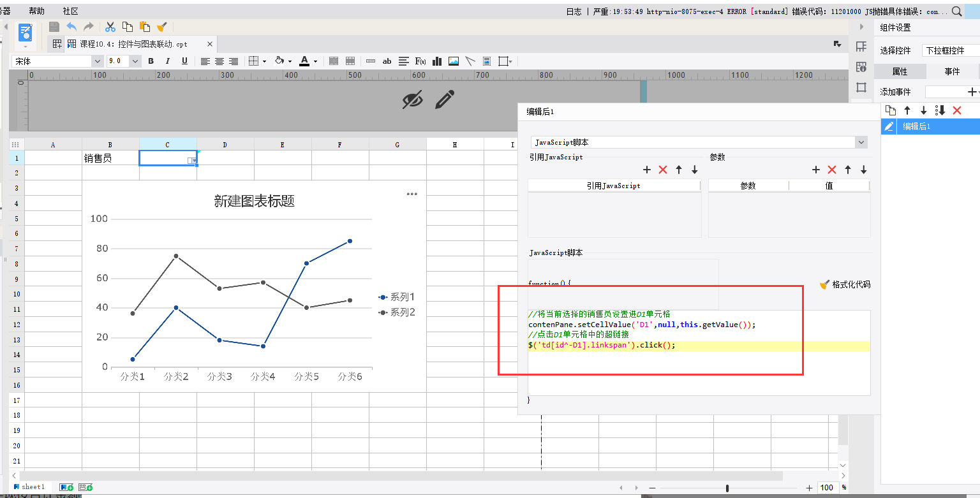The width and height of the screenshot is (980, 498).
Task: Insert chart using bar chart icon
Action: (437, 61)
